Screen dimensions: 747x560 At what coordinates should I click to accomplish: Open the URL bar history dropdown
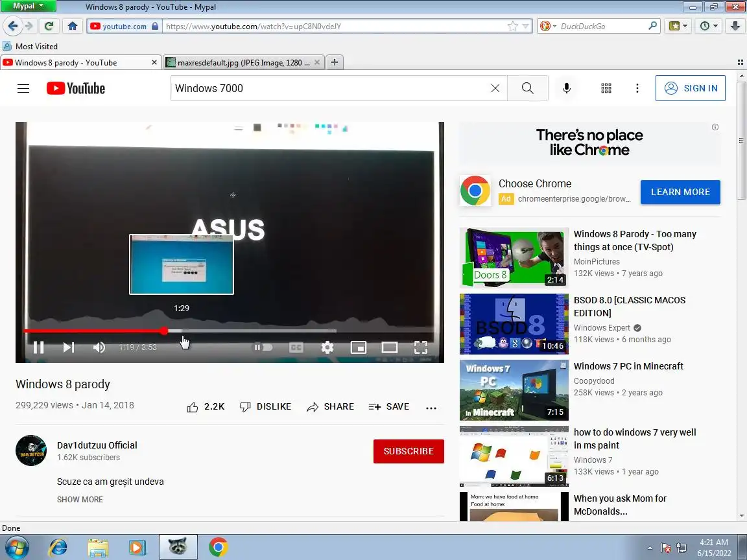[x=525, y=26]
